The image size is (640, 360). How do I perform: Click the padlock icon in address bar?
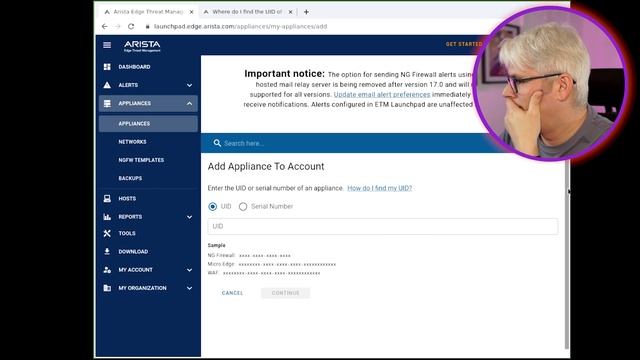(x=147, y=26)
